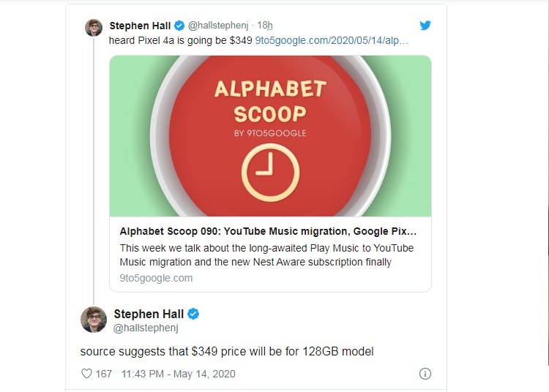Click the 18h timestamp

tap(265, 26)
